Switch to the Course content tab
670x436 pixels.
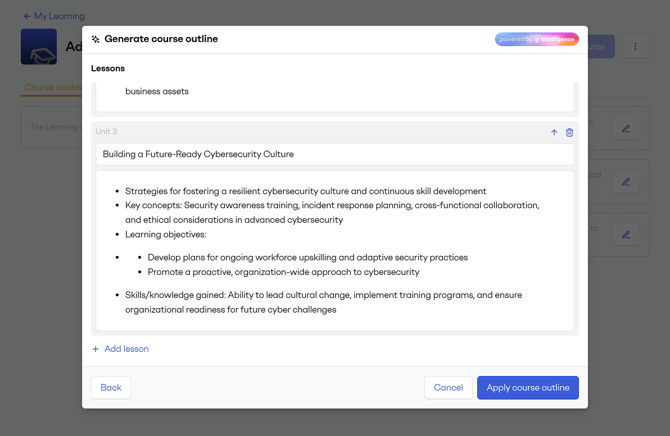(x=52, y=88)
